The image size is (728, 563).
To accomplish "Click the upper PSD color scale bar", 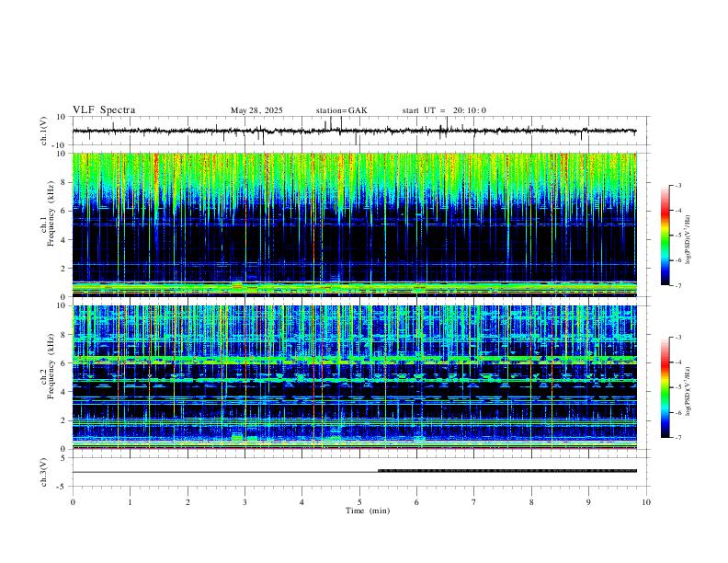I will coord(665,236).
